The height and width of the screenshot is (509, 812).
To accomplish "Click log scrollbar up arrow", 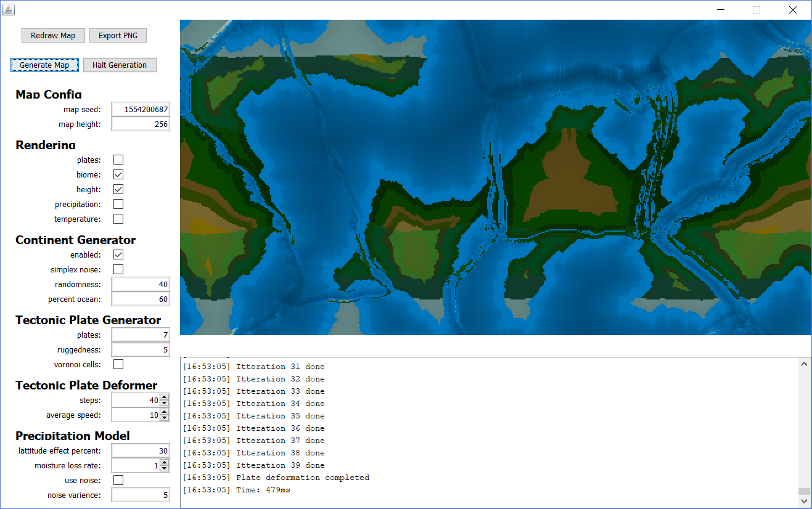I will tap(804, 364).
